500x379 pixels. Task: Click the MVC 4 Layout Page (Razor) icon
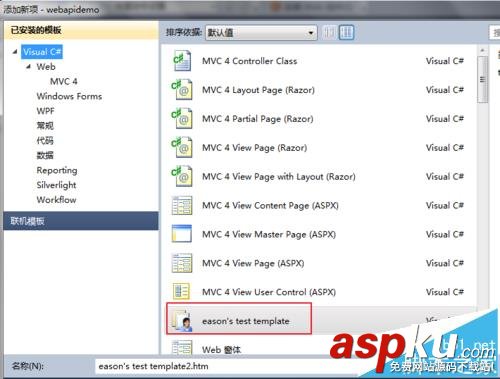[x=182, y=90]
